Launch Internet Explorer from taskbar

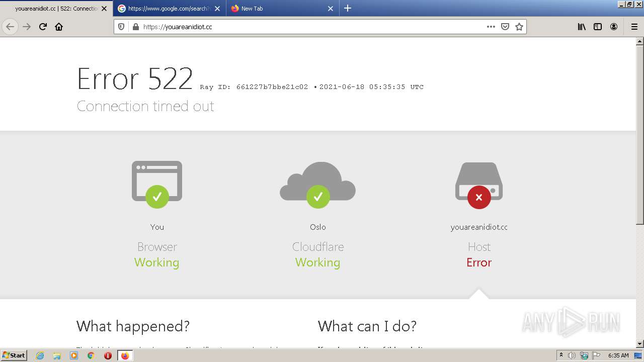click(x=40, y=355)
